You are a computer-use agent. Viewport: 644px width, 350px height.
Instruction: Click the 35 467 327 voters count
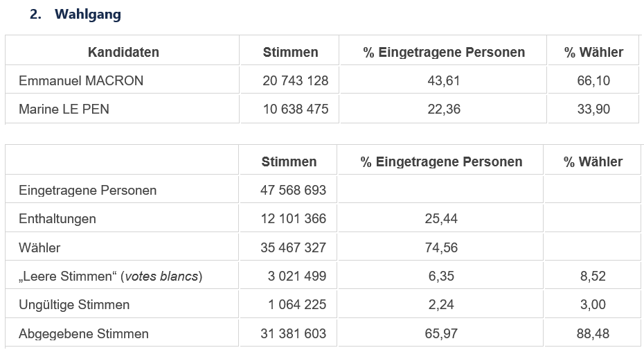coord(293,247)
